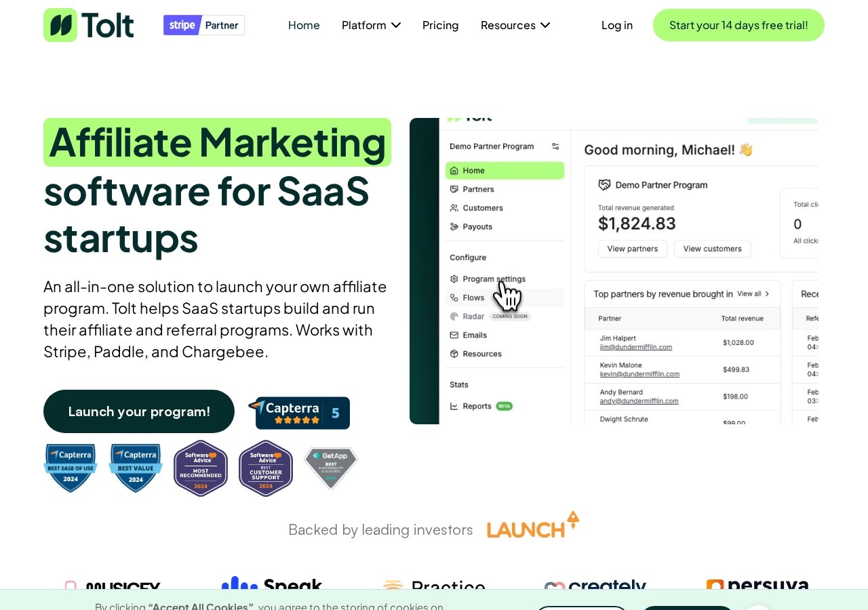Viewport: 868px width, 610px height.
Task: Click the BETA badge next to Reports
Action: coord(504,406)
